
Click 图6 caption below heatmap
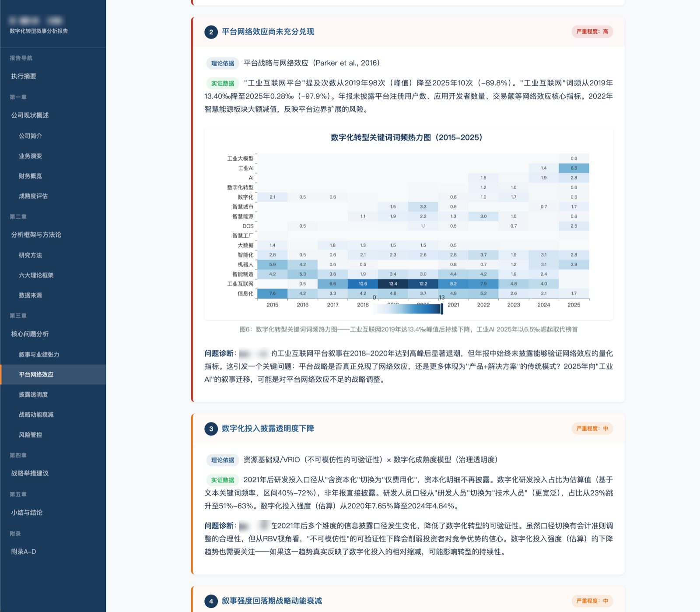click(x=408, y=329)
